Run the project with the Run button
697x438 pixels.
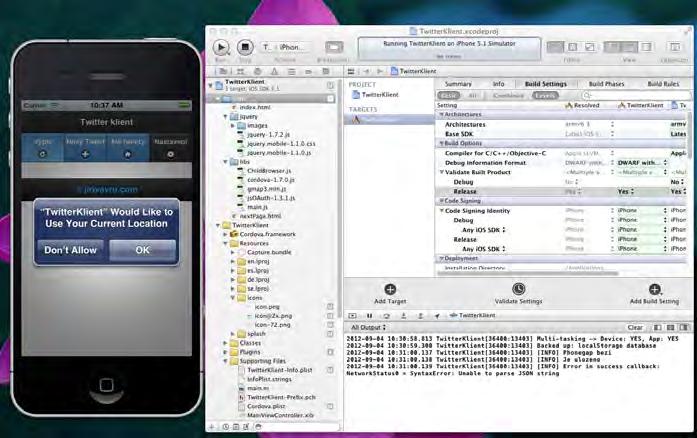tap(221, 47)
